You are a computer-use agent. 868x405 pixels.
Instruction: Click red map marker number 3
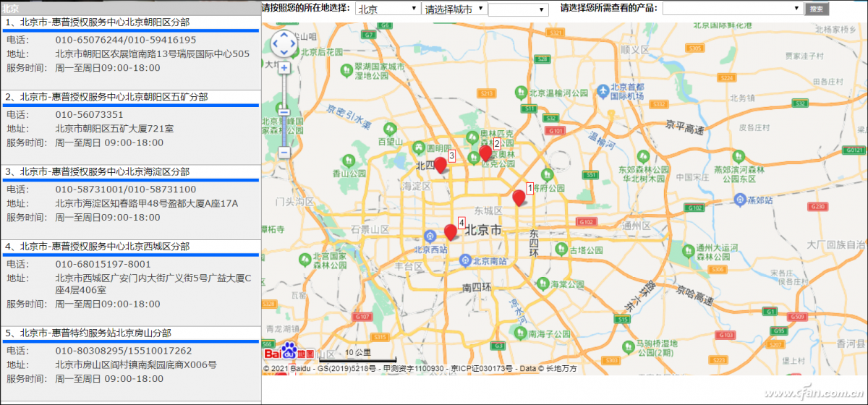pos(440,165)
